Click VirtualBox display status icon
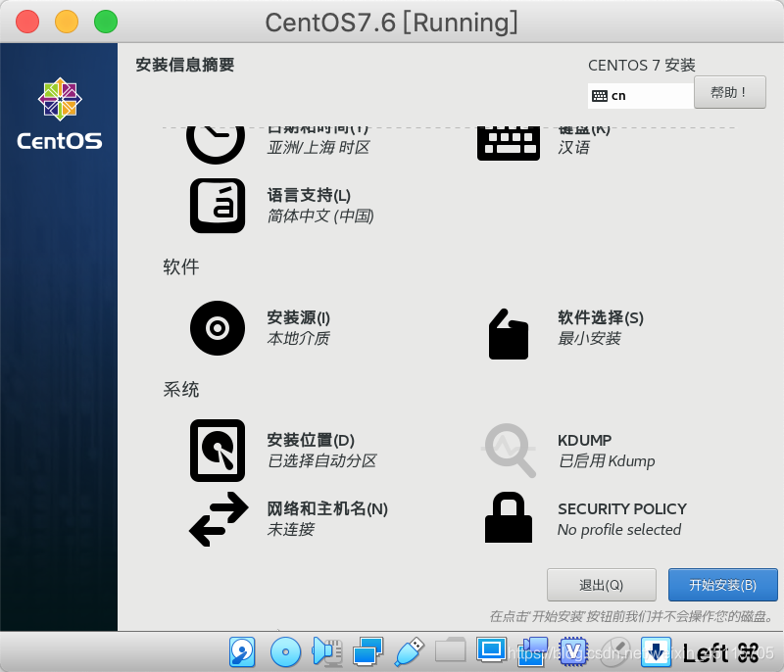Viewport: 784px width, 672px height. point(491,650)
